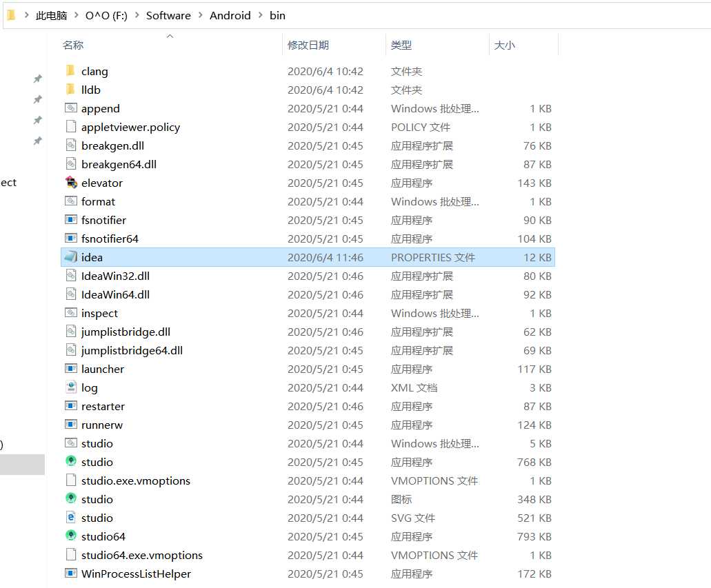Screen dimensions: 711x588
Task: Click the clang folder name
Action: (94, 72)
